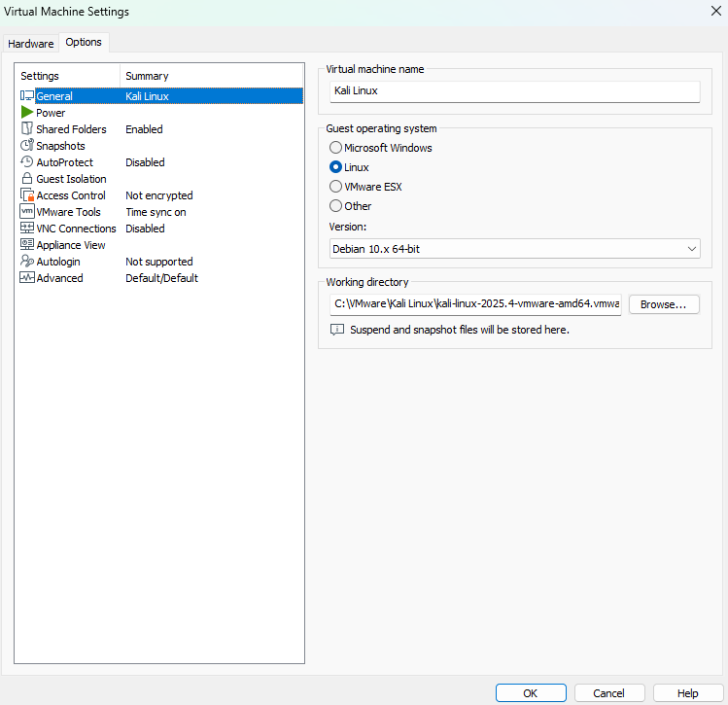Choose VMware ESX radio option
The height and width of the screenshot is (705, 728).
point(335,187)
